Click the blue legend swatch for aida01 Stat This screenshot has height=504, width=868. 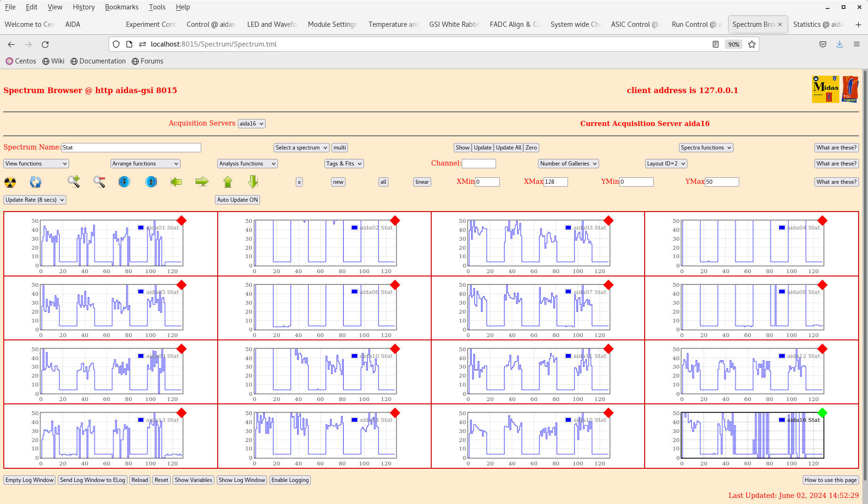tap(141, 228)
